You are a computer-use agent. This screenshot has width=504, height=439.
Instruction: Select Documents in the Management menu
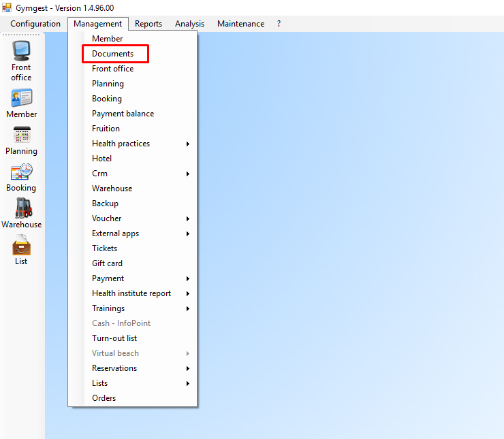(132, 54)
